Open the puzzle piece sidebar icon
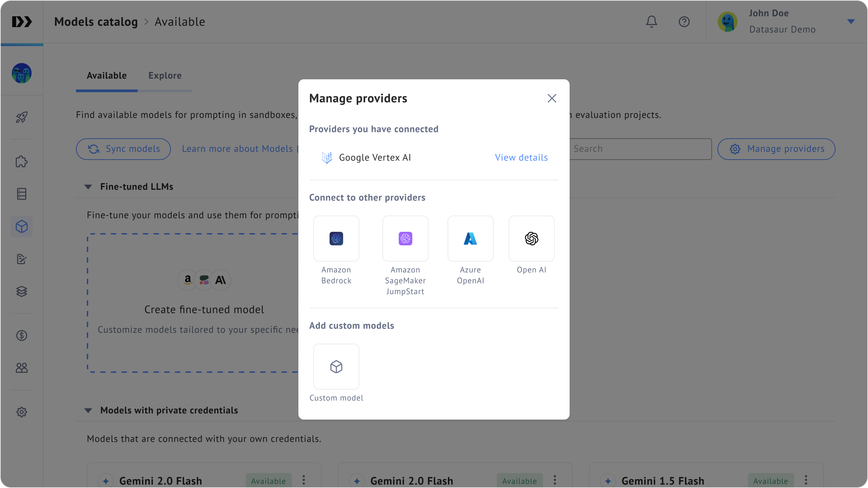 (x=22, y=162)
